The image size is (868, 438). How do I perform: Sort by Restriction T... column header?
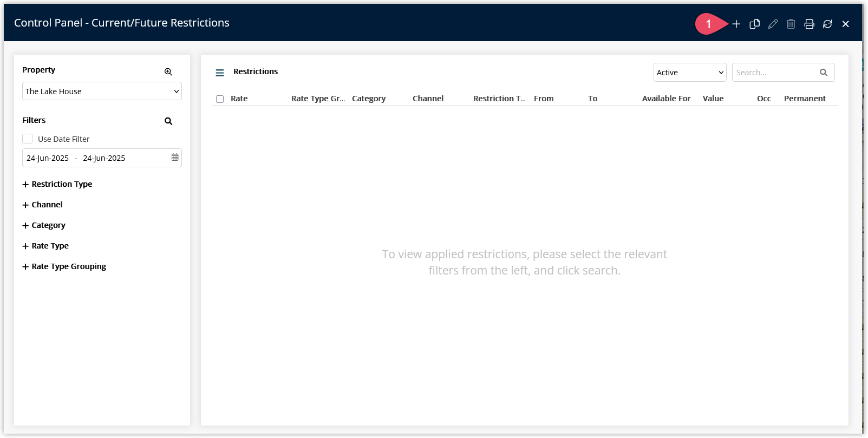[x=499, y=99]
